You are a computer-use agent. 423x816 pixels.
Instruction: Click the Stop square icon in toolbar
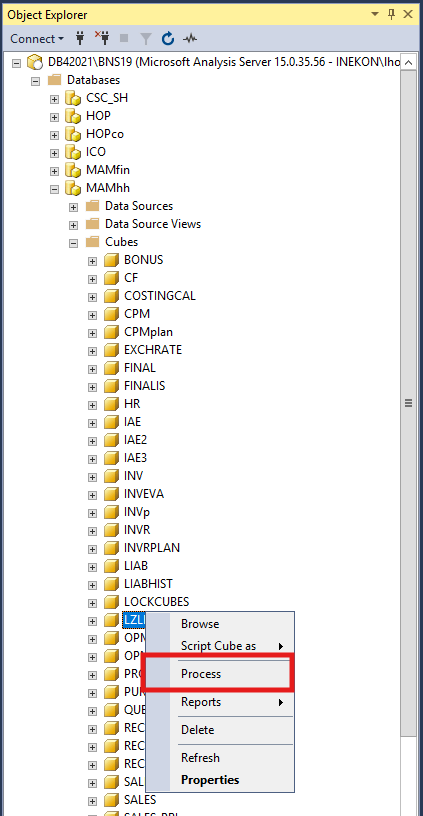tap(124, 39)
